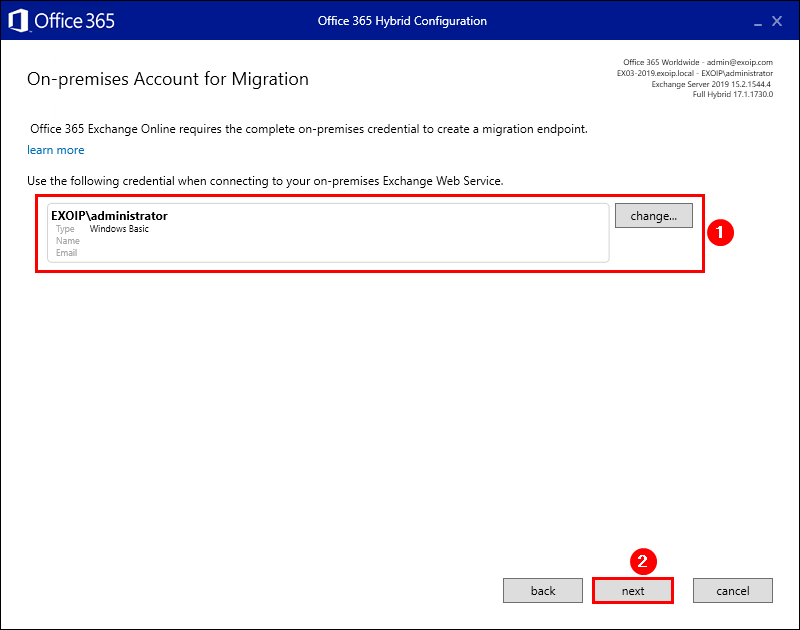Click the admin@exoip.com tenant info line
Image resolution: width=800 pixels, height=630 pixels.
point(697,62)
